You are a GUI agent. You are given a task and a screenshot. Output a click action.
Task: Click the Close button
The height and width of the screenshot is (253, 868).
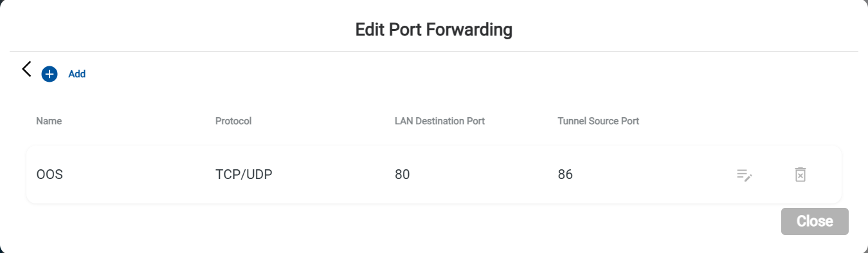pyautogui.click(x=815, y=221)
